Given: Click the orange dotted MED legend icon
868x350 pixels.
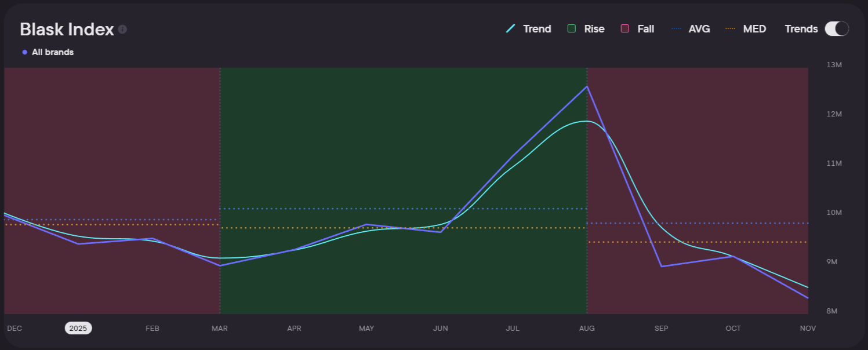Looking at the screenshot, I should coord(731,29).
